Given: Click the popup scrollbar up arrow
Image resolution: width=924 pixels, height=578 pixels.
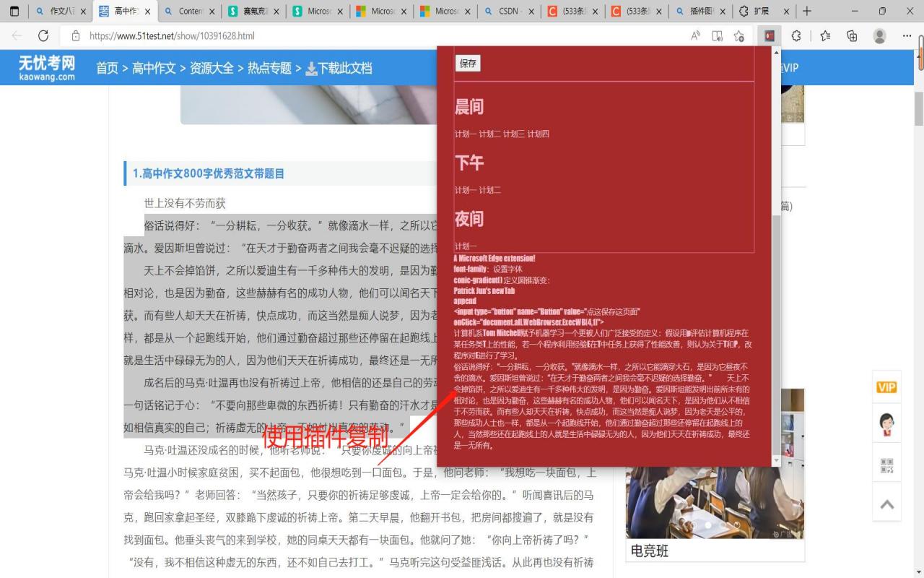Looking at the screenshot, I should point(776,52).
